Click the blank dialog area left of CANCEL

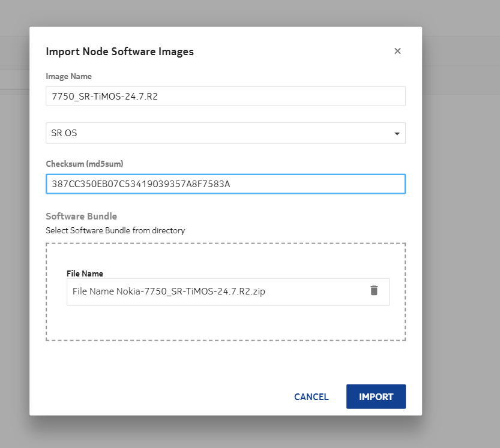[162, 396]
